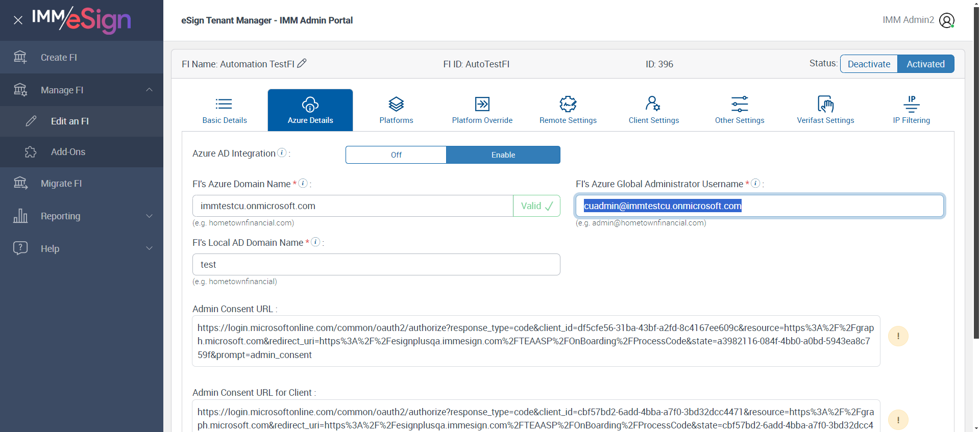980x432 pixels.
Task: Click the Azure AD Integration info icon
Action: (x=282, y=153)
